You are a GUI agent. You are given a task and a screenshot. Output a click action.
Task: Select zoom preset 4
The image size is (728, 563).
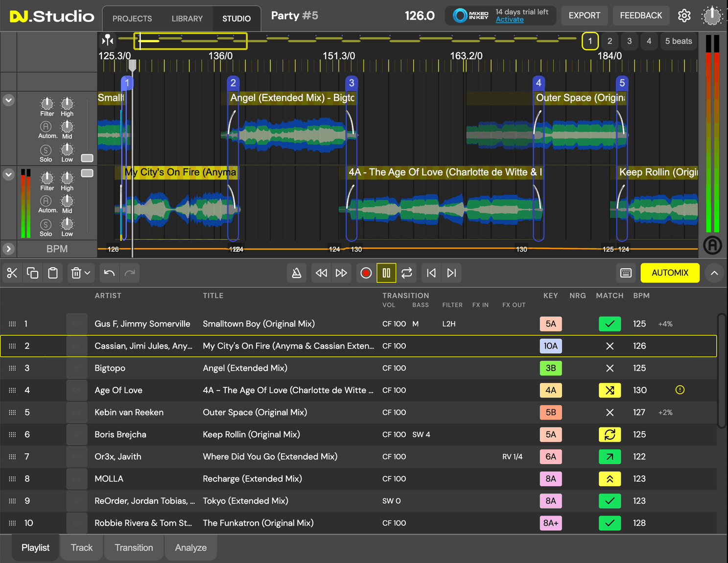(649, 41)
